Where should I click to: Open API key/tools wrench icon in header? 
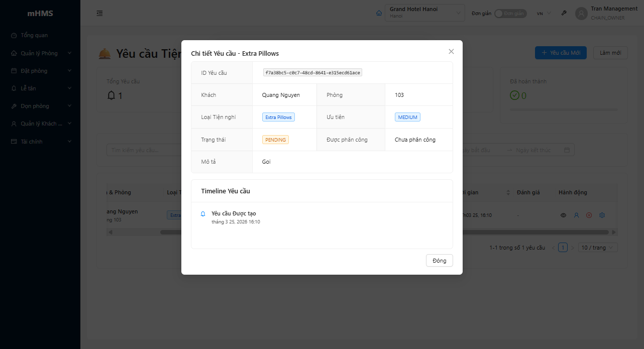point(564,13)
